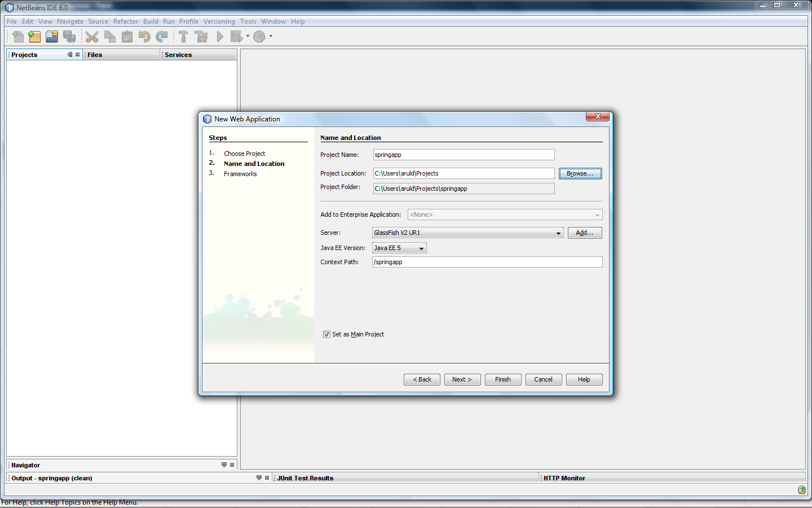Click Browse... for project location
The image size is (812, 508).
580,173
